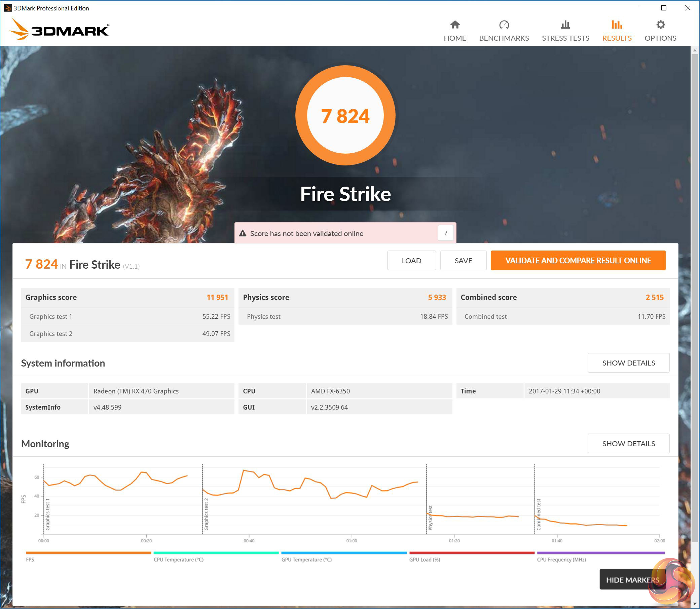Open the Benchmarks gauge icon
The width and height of the screenshot is (700, 609).
coord(504,25)
